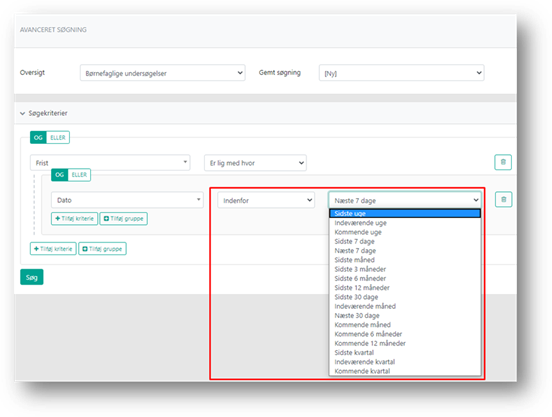Select ELLER in the outer group toggle

coord(58,137)
